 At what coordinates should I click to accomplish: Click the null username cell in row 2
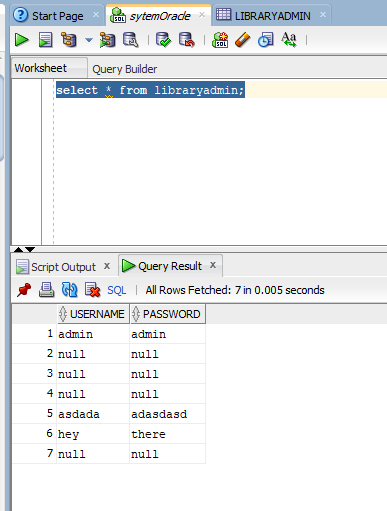click(x=93, y=354)
